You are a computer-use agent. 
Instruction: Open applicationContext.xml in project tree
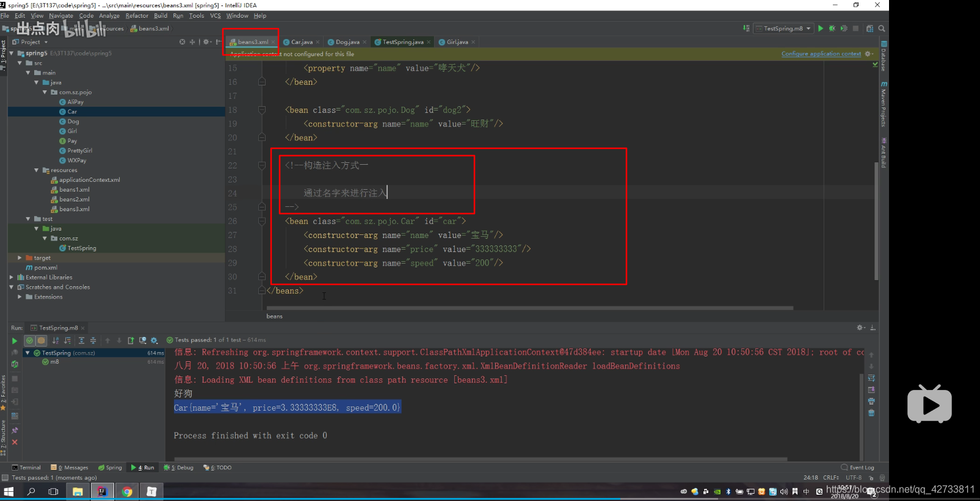[x=85, y=180]
